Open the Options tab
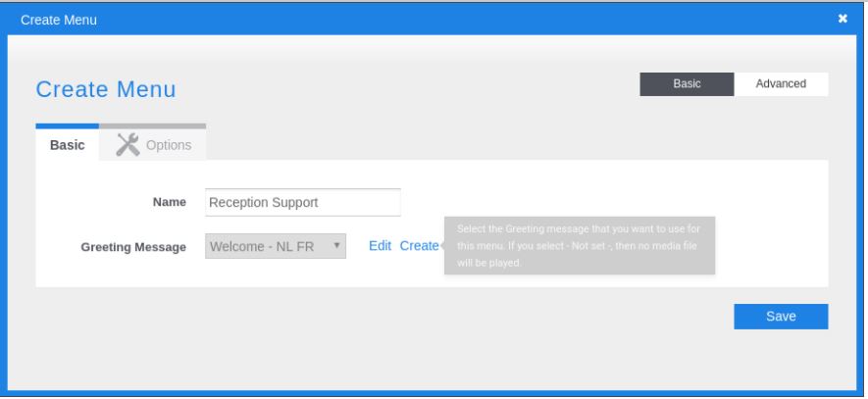 tap(154, 145)
